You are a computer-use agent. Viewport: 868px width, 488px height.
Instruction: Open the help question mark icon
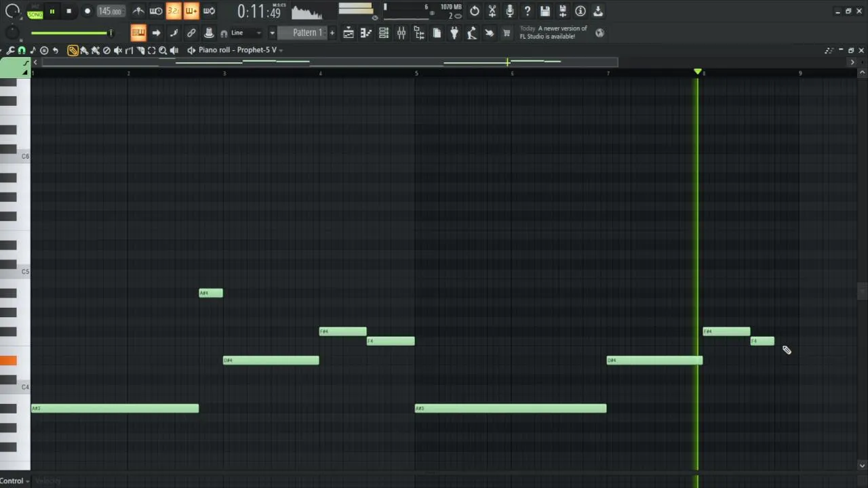click(528, 11)
